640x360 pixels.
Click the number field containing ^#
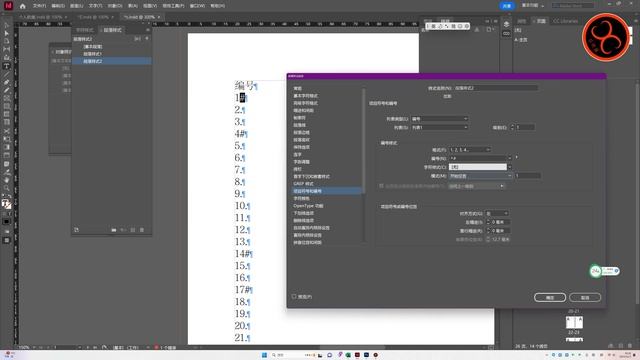[478, 158]
